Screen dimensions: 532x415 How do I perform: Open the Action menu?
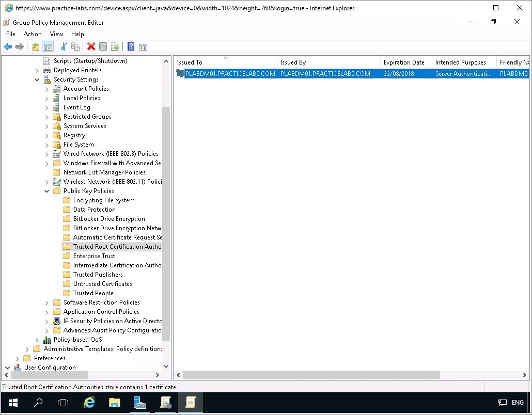(x=33, y=34)
